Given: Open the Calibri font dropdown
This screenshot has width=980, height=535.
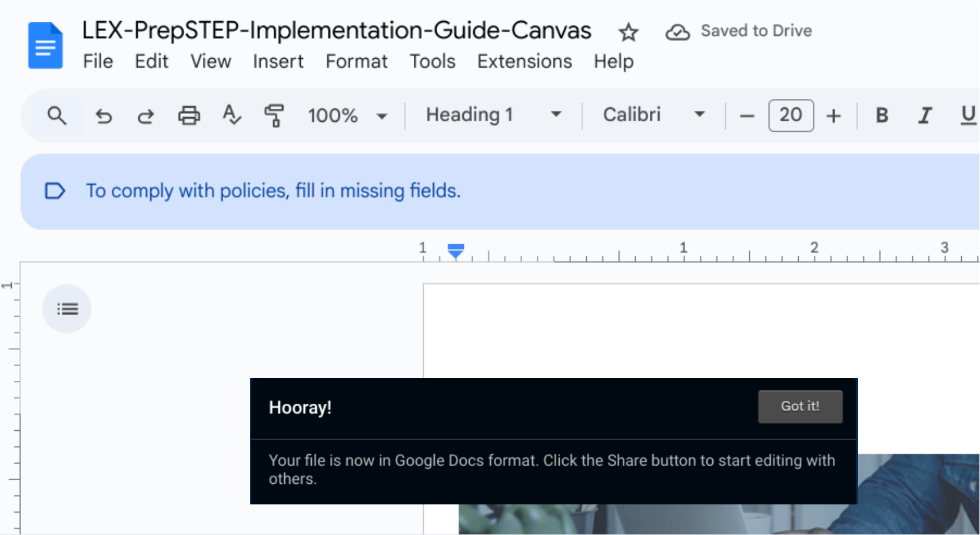Looking at the screenshot, I should click(x=654, y=115).
